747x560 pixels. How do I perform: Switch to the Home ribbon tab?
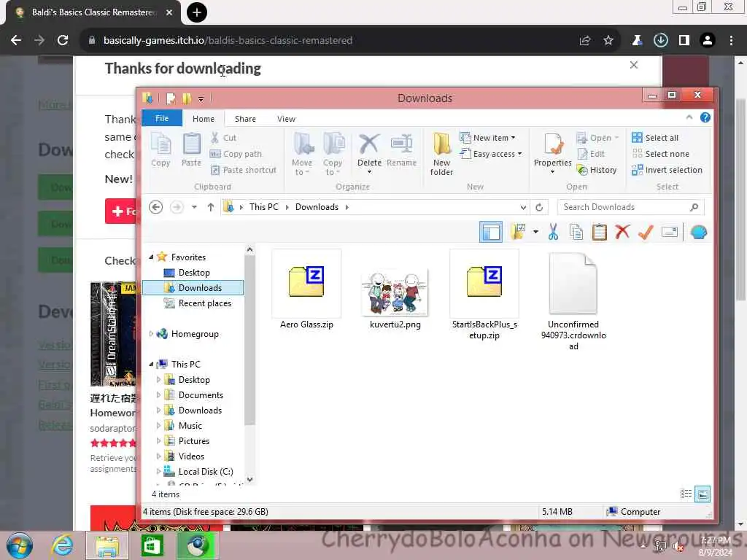tap(204, 119)
